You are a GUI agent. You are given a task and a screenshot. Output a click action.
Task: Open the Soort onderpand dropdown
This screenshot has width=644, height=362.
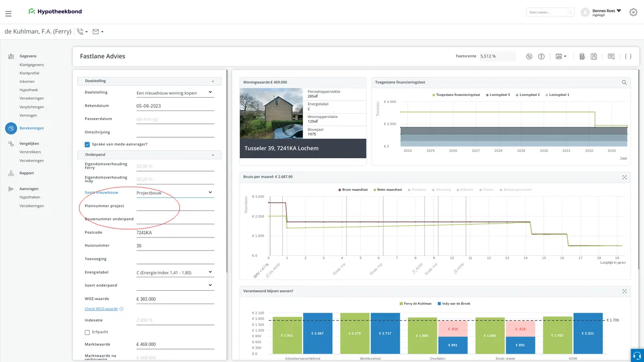tap(175, 285)
